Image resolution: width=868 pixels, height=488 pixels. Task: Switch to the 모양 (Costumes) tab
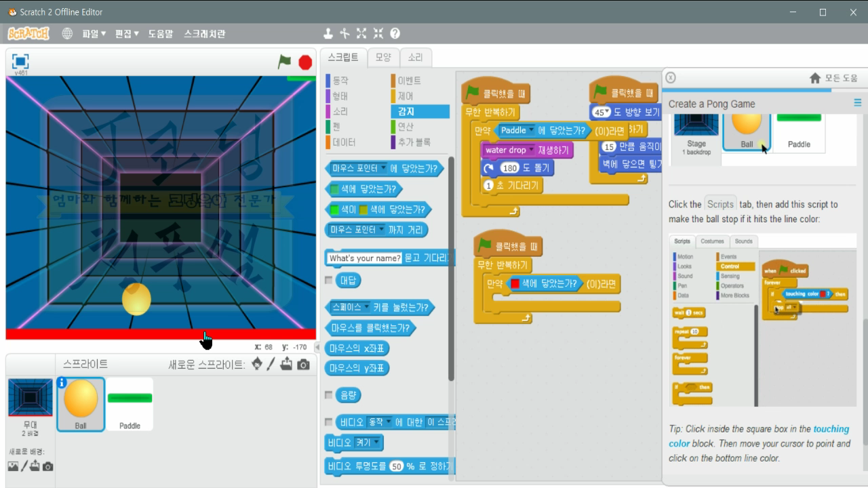382,58
